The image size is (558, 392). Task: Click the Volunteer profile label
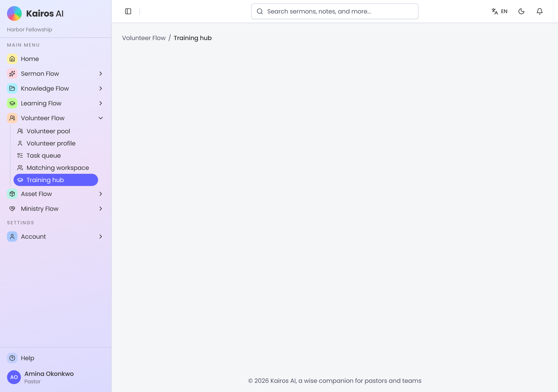[51, 144]
